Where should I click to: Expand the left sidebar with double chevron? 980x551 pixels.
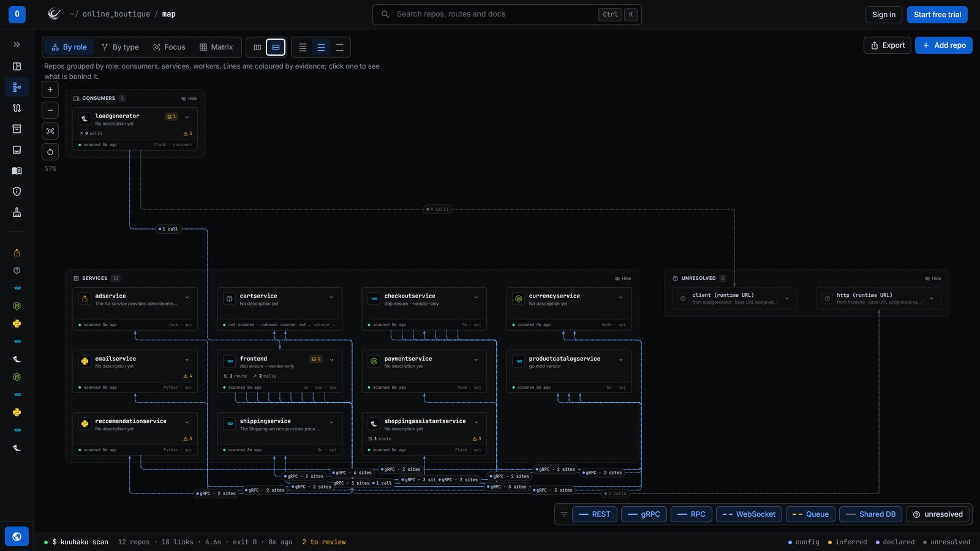(17, 45)
